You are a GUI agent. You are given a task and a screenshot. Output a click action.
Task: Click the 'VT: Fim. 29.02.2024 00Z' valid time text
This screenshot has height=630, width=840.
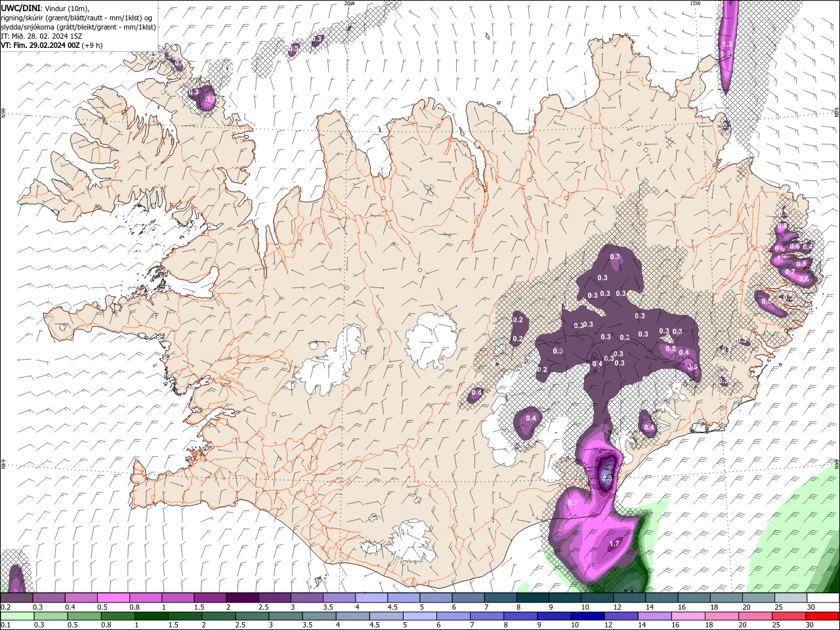(41, 45)
